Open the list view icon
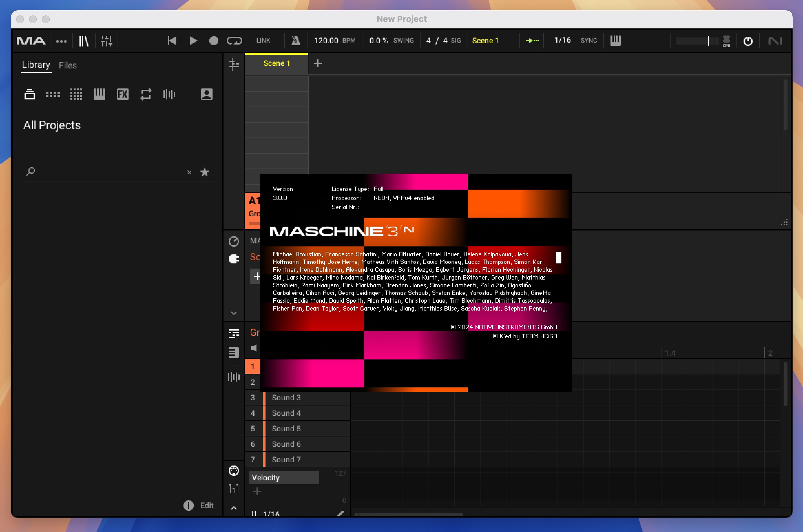803x532 pixels. click(234, 352)
